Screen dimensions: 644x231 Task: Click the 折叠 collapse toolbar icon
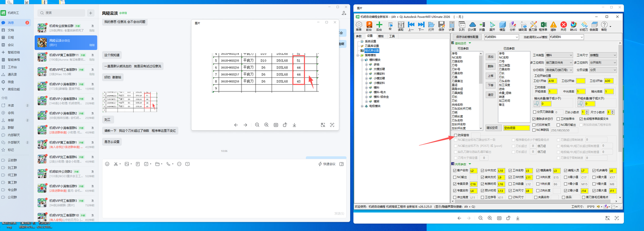pyautogui.click(x=482, y=25)
